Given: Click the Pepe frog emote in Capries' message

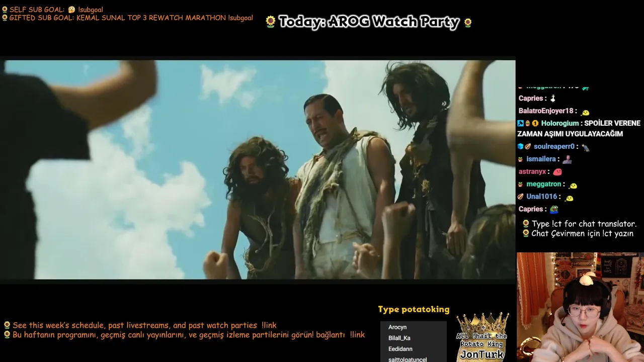Looking at the screenshot, I should (x=553, y=210).
